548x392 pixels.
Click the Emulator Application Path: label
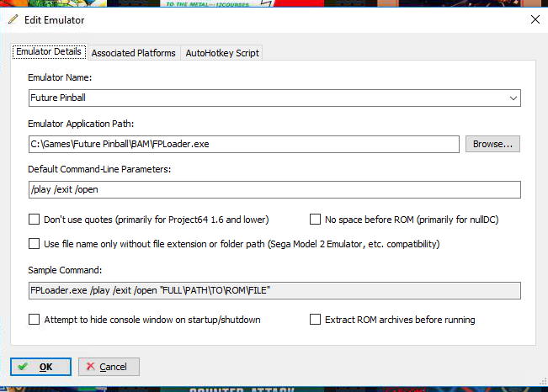click(81, 124)
